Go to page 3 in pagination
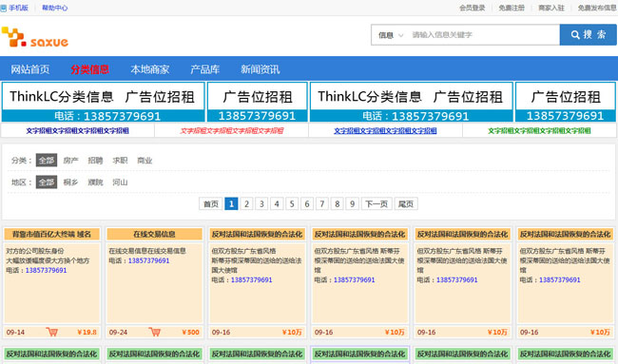This screenshot has height=364, width=618. pos(261,203)
